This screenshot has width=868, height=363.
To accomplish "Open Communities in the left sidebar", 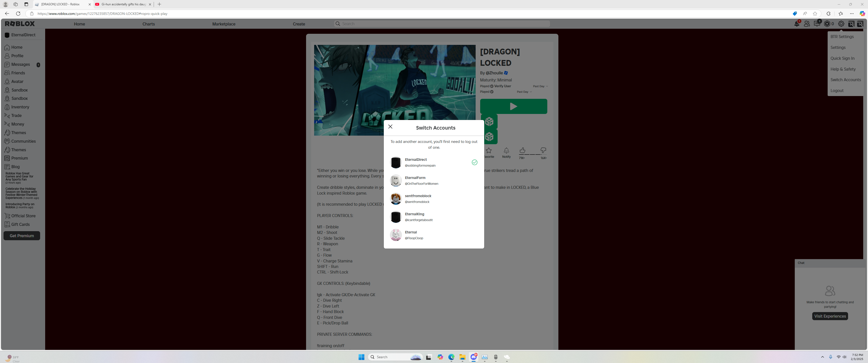I will (x=23, y=141).
